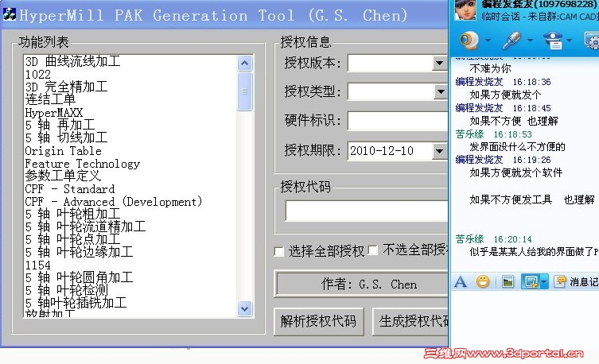Select 'CPF - Advanced (Development)' list item
The width and height of the screenshot is (599, 364).
pyautogui.click(x=114, y=202)
